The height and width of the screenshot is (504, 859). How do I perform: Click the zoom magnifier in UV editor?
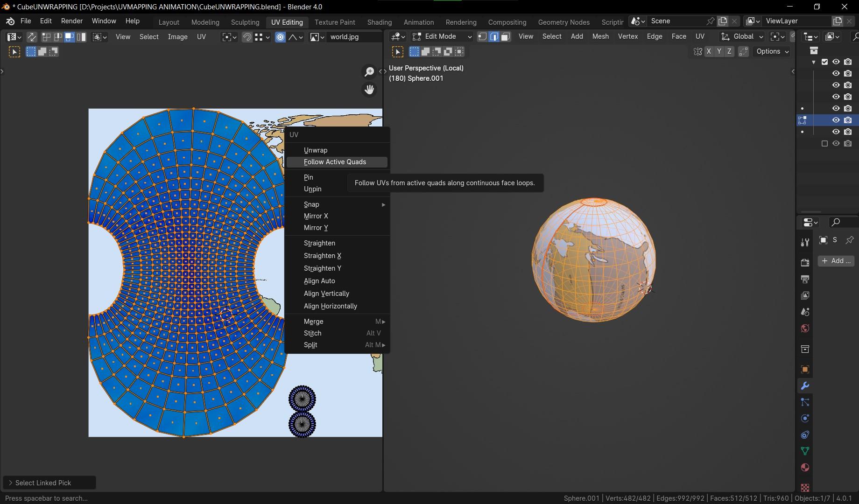[369, 71]
